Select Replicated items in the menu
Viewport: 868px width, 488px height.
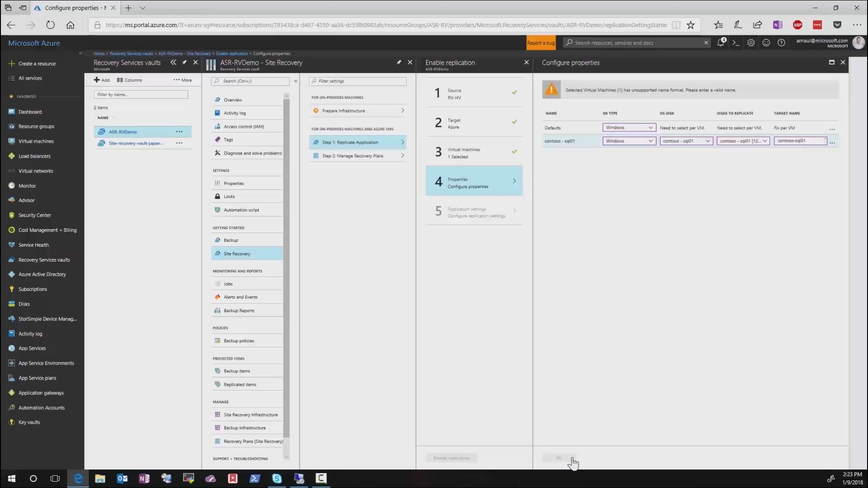click(x=240, y=385)
